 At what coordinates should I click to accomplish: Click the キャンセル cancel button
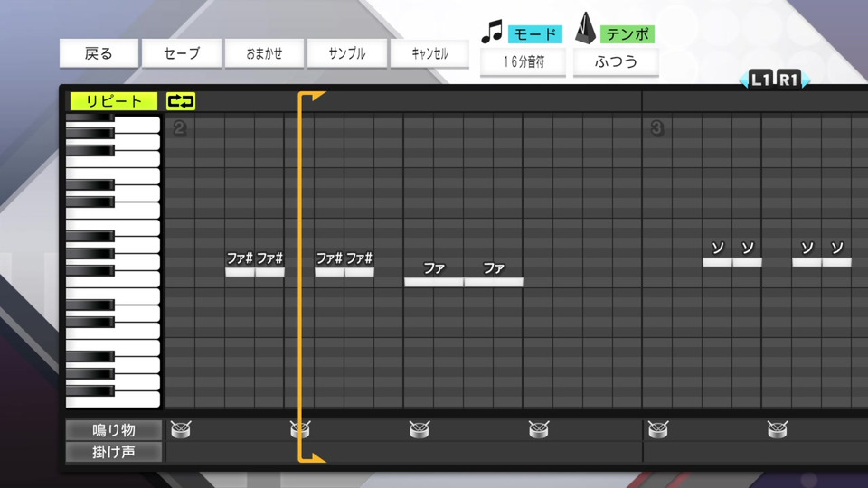pyautogui.click(x=429, y=53)
